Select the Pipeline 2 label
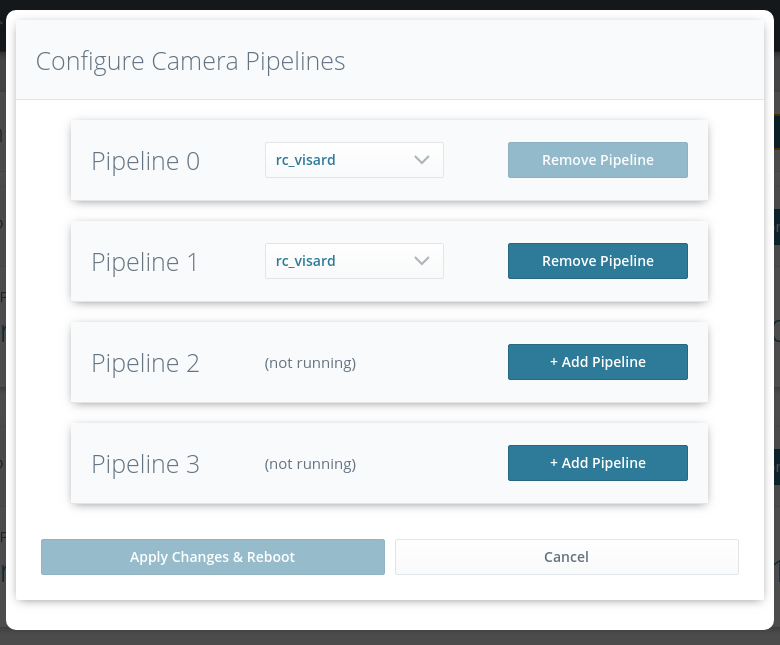This screenshot has height=645, width=780. (x=145, y=363)
